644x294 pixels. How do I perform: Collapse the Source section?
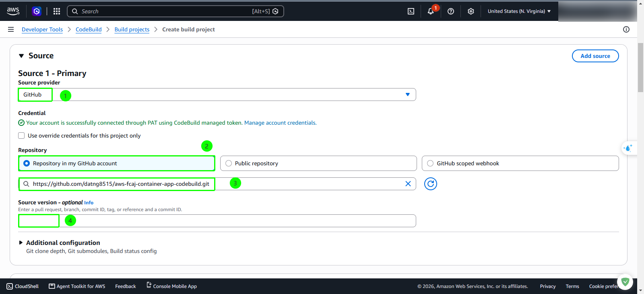click(21, 56)
